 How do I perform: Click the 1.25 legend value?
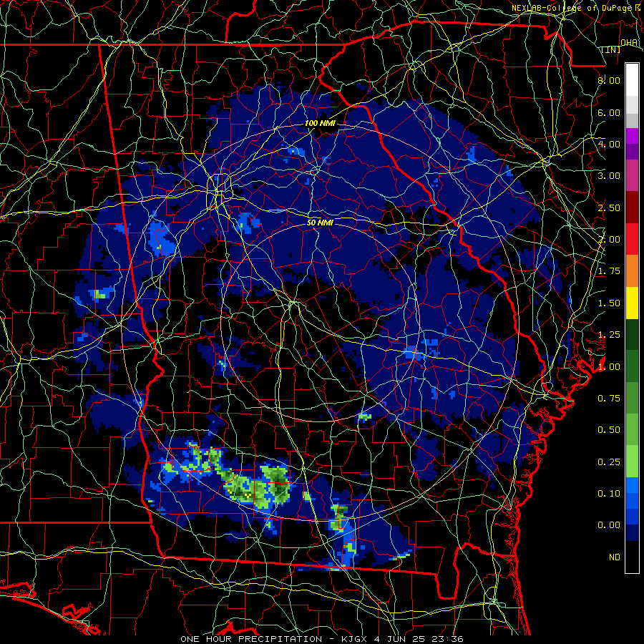tap(609, 335)
